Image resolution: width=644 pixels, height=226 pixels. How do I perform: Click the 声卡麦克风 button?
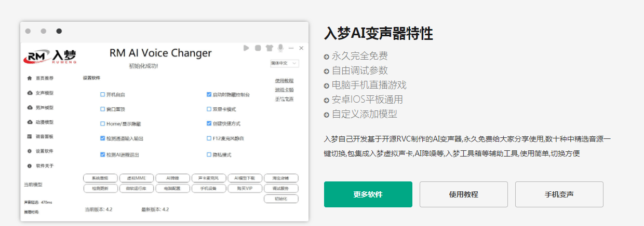click(x=209, y=178)
